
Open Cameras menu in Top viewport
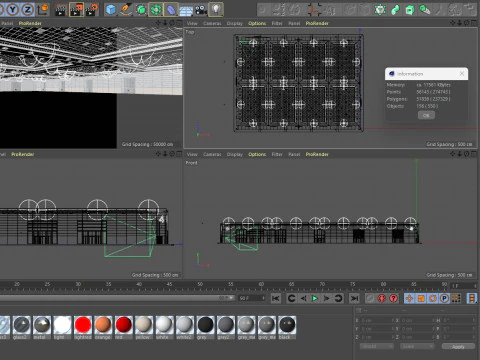[x=212, y=23]
